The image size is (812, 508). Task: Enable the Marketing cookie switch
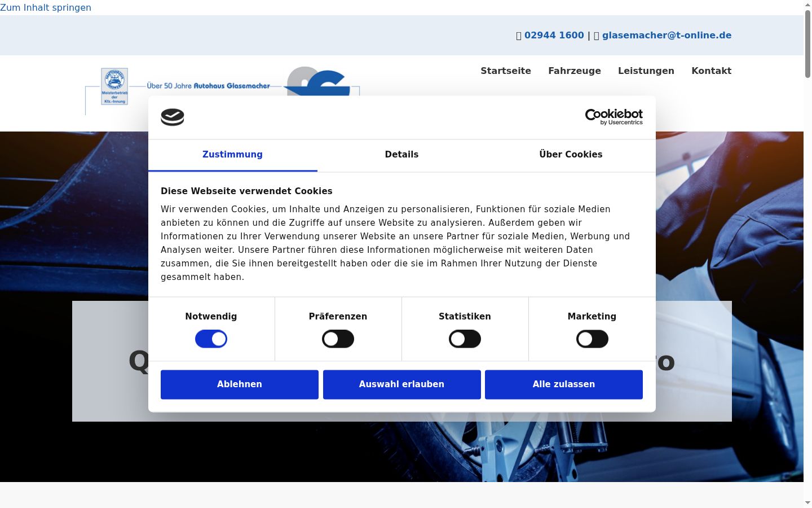pyautogui.click(x=592, y=339)
